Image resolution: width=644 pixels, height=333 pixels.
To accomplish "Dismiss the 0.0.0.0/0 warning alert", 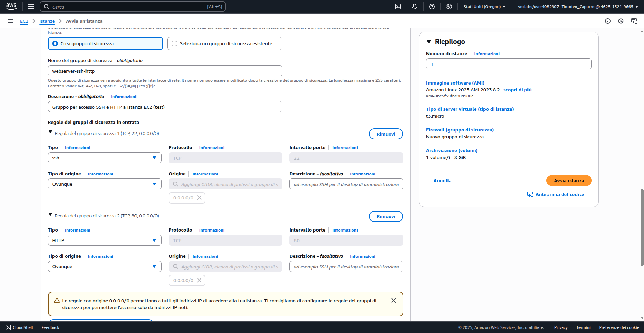I will tap(394, 301).
